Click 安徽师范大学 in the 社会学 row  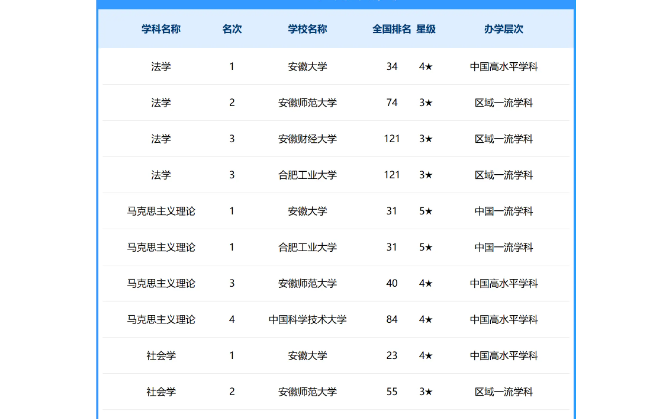[x=307, y=392]
